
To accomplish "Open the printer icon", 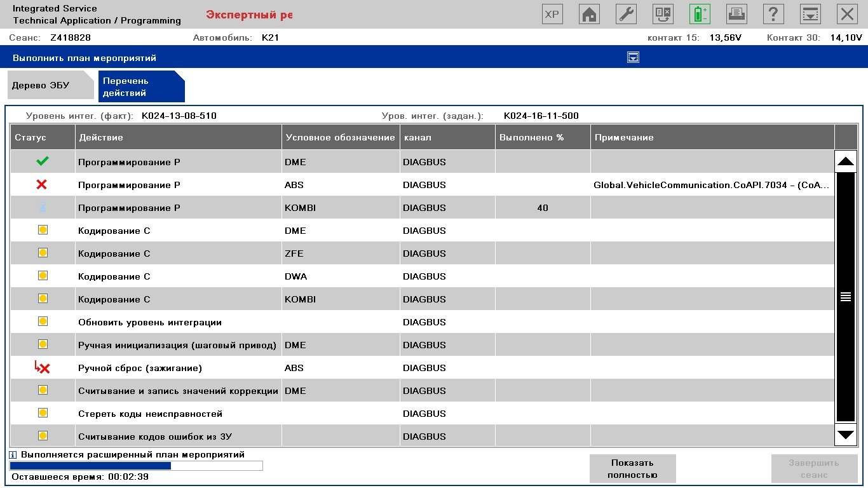I will coord(736,14).
